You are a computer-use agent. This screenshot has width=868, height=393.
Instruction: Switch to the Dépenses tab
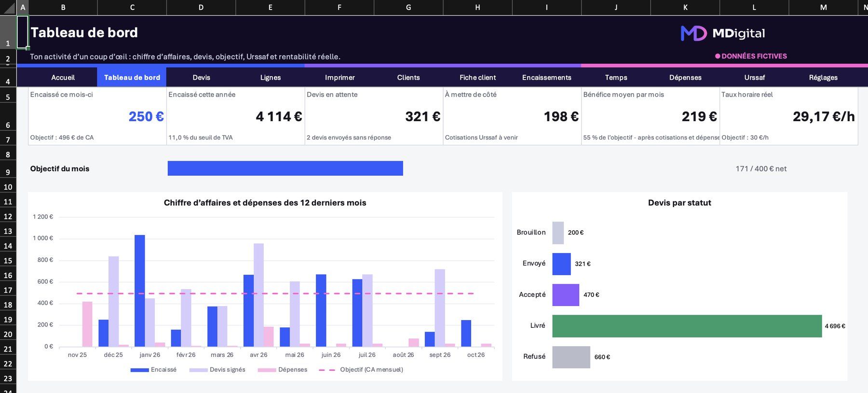(685, 77)
